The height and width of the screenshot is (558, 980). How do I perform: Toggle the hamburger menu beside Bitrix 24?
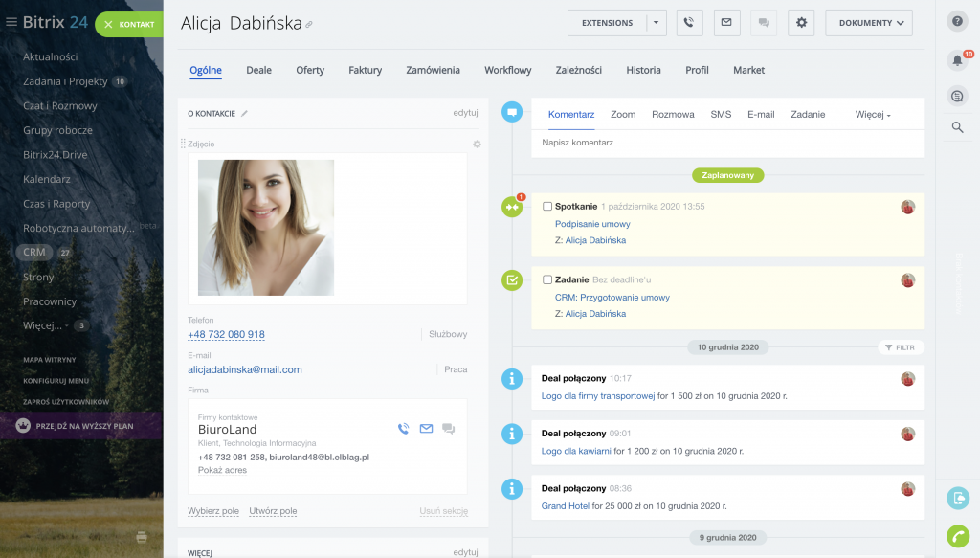11,23
